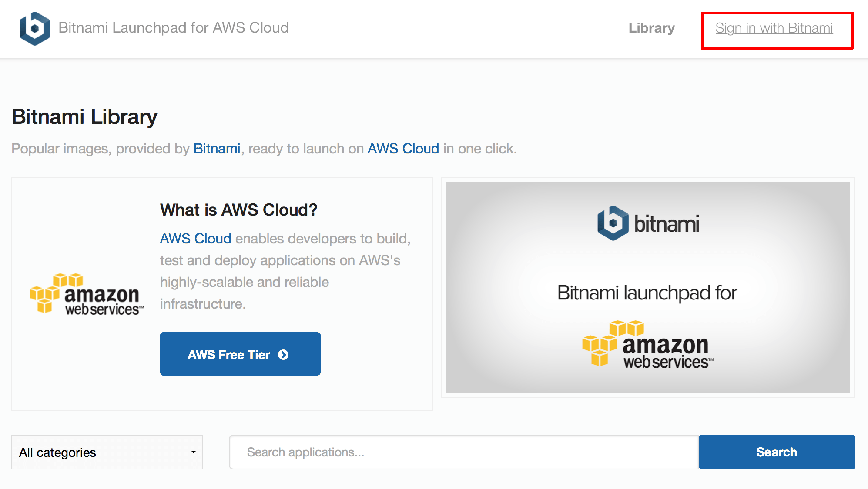868x489 pixels.
Task: Click the arrow icon on AWS Free Tier button
Action: point(283,355)
